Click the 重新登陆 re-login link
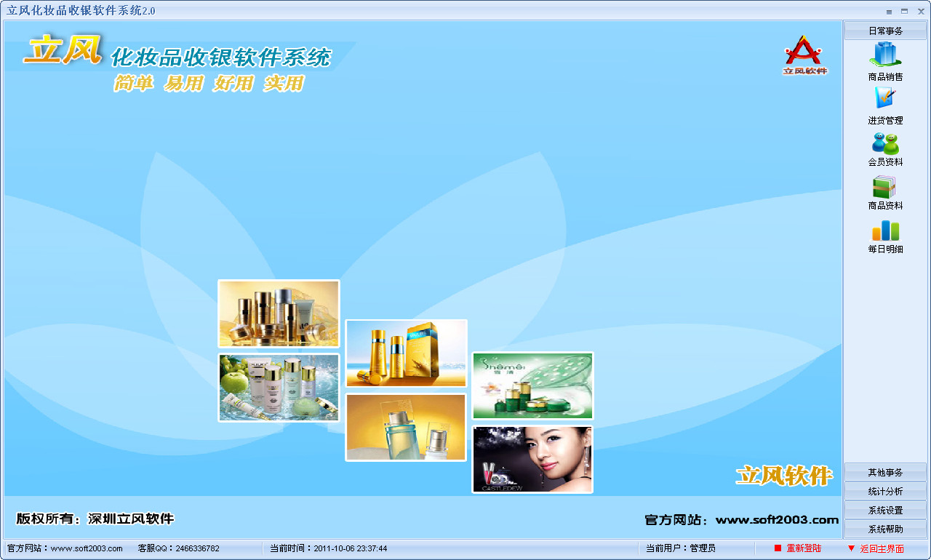931x560 pixels. pyautogui.click(x=804, y=548)
